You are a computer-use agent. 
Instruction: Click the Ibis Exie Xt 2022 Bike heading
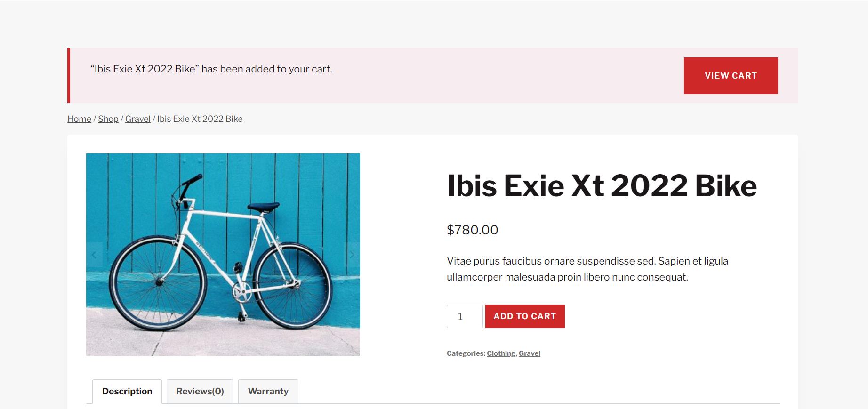602,186
